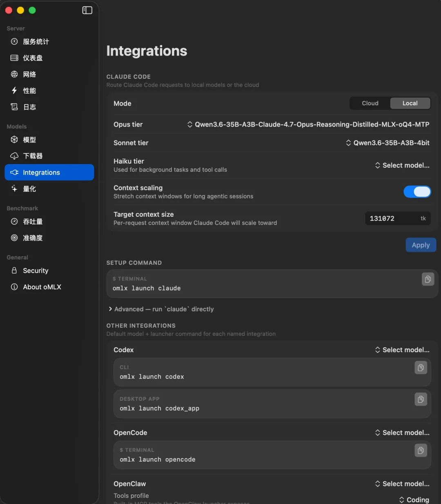Expand Advanced — run `claude` directly
This screenshot has height=504, width=441.
(x=161, y=309)
